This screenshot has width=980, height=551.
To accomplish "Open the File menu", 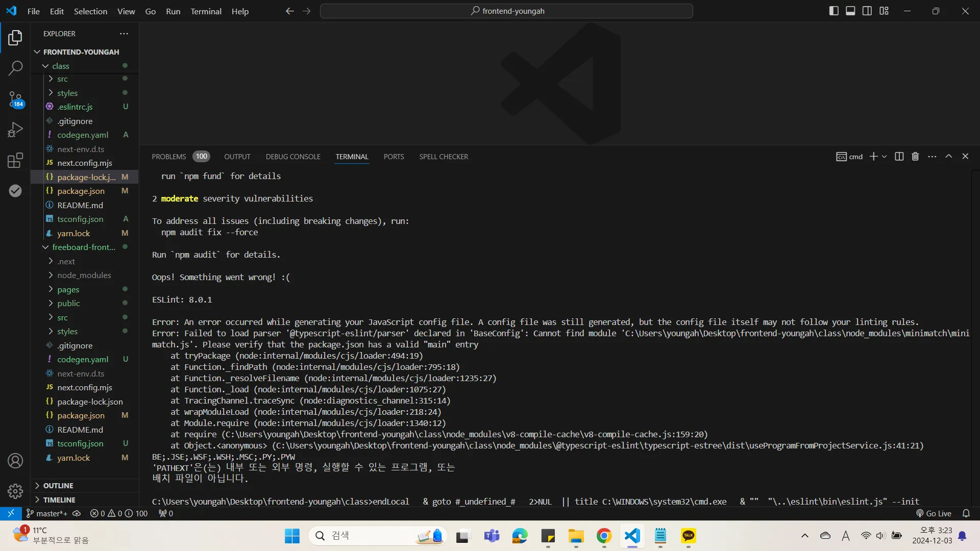I will (x=33, y=11).
